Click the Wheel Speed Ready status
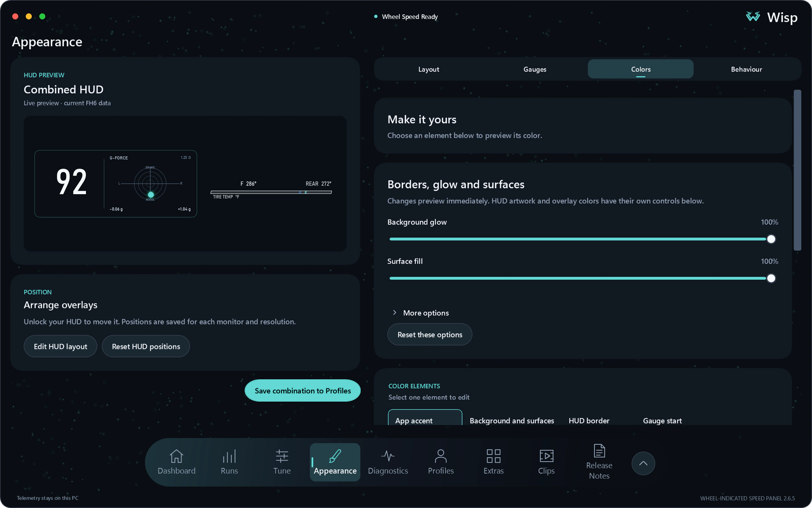Image resolution: width=812 pixels, height=508 pixels. 406,16
